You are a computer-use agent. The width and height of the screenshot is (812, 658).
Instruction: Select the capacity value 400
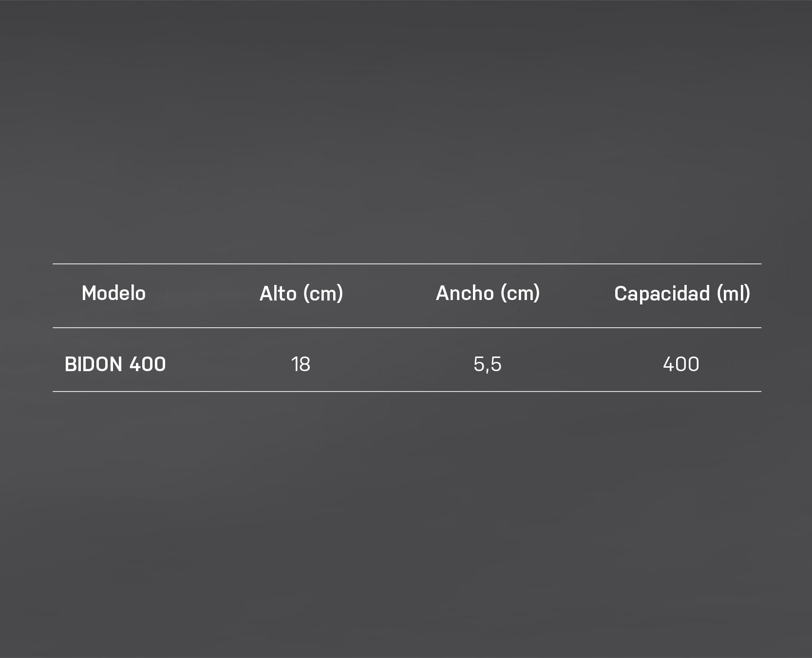pos(681,364)
